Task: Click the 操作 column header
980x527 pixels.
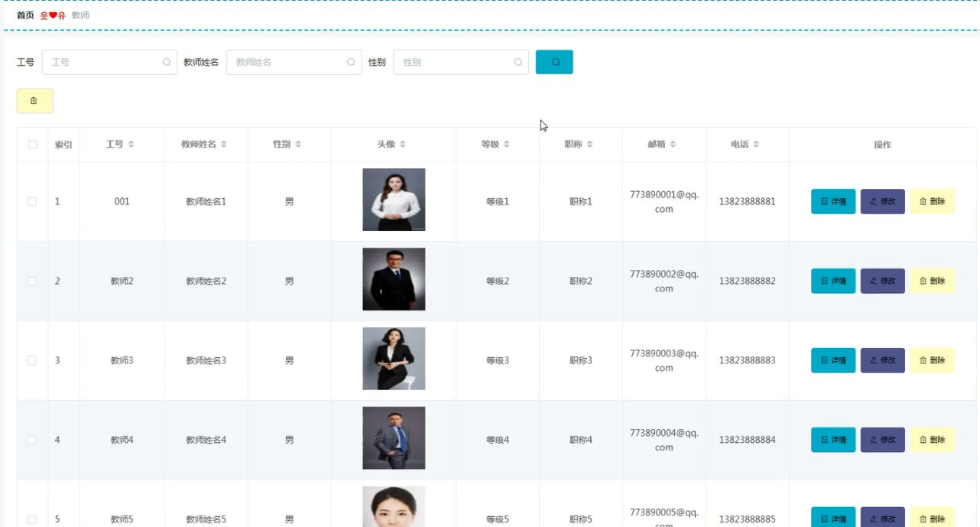Action: click(x=882, y=145)
